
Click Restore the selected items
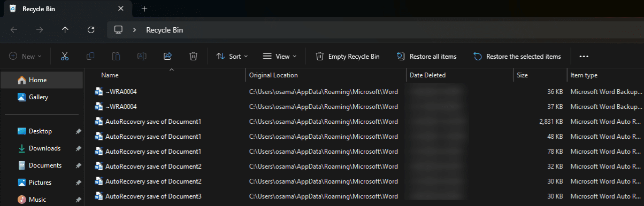pyautogui.click(x=517, y=56)
